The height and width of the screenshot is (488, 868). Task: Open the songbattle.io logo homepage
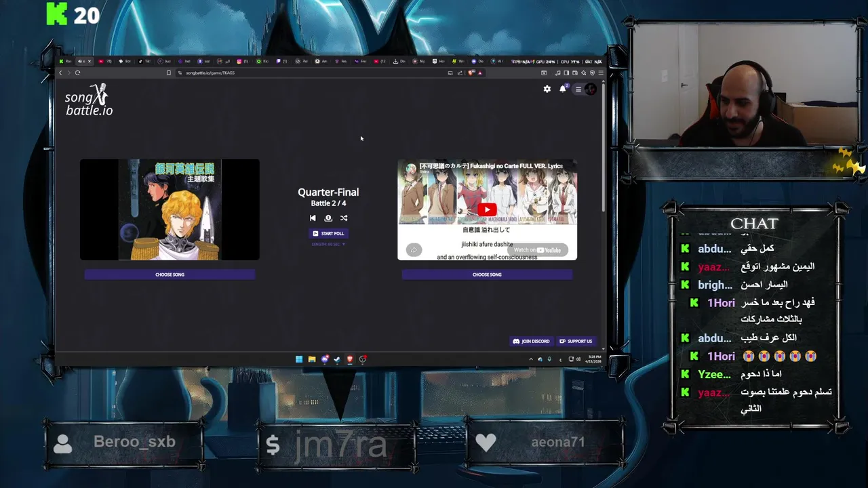pyautogui.click(x=89, y=100)
